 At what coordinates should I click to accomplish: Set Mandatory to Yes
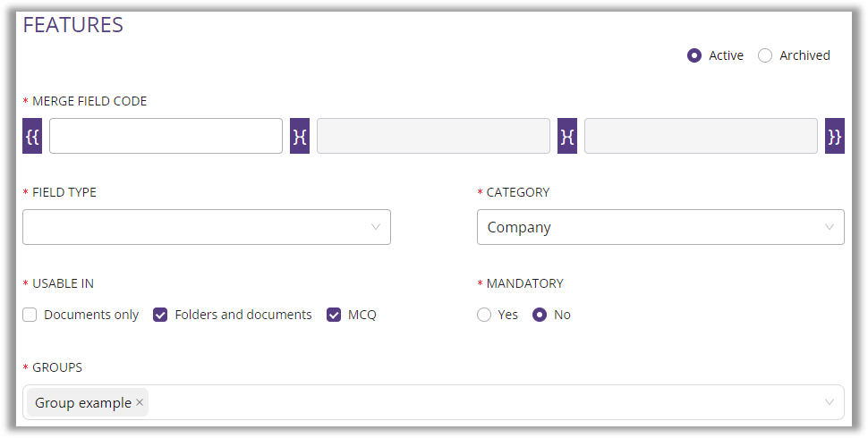[484, 315]
